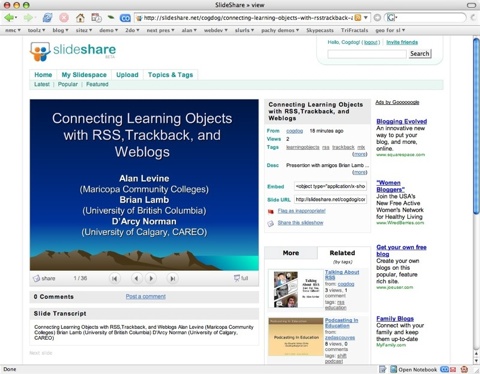Show Featured slideshows
This screenshot has width=480, height=374.
pos(97,84)
